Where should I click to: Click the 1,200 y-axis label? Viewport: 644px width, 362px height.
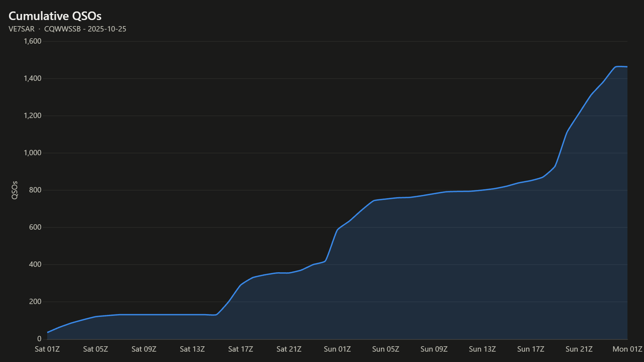tap(33, 116)
